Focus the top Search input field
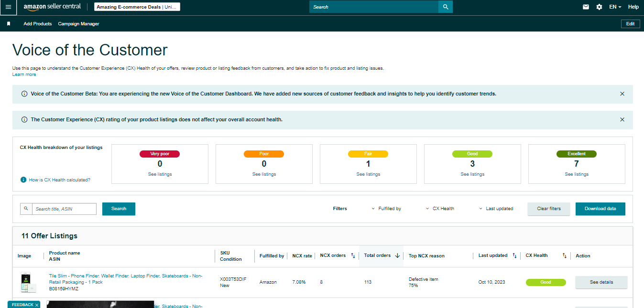 374,7
